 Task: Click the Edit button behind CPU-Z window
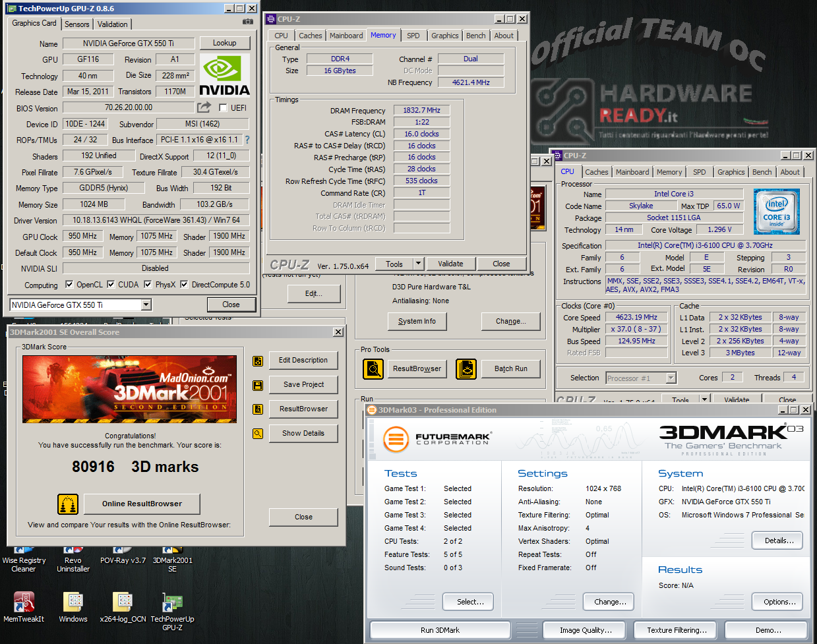pyautogui.click(x=314, y=294)
